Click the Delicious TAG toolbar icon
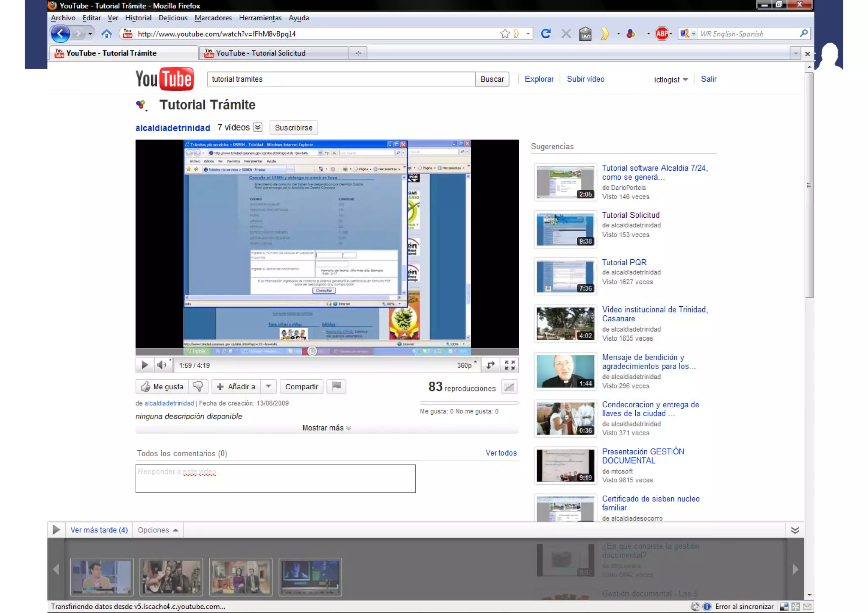 click(x=585, y=33)
